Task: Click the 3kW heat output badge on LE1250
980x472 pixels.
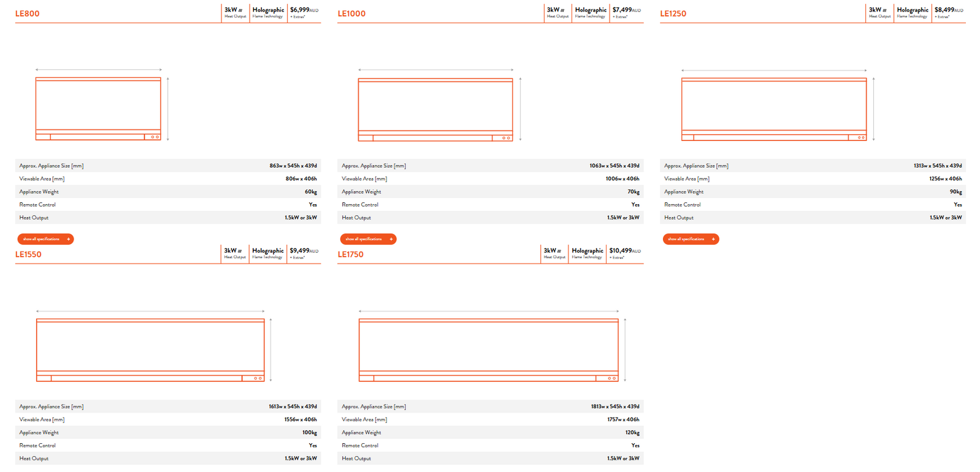Action: tap(879, 12)
